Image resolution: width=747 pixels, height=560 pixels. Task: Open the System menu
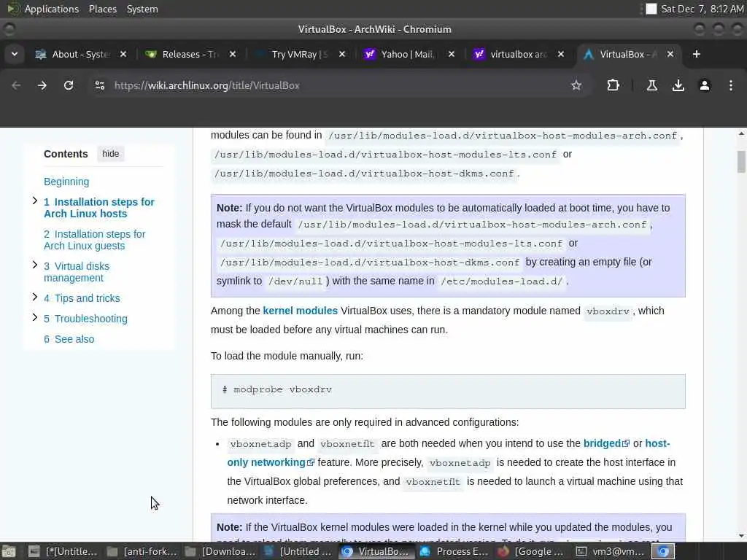tap(142, 9)
